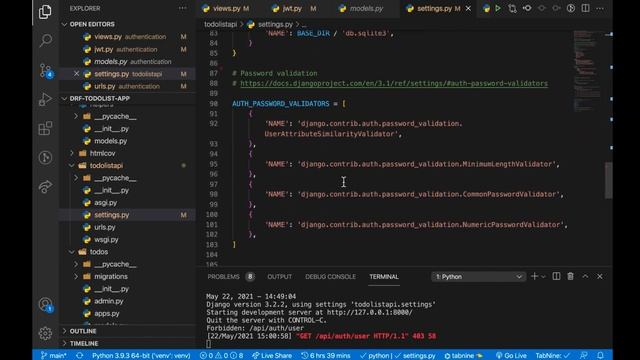Click the tabnine status bar item

463,355
